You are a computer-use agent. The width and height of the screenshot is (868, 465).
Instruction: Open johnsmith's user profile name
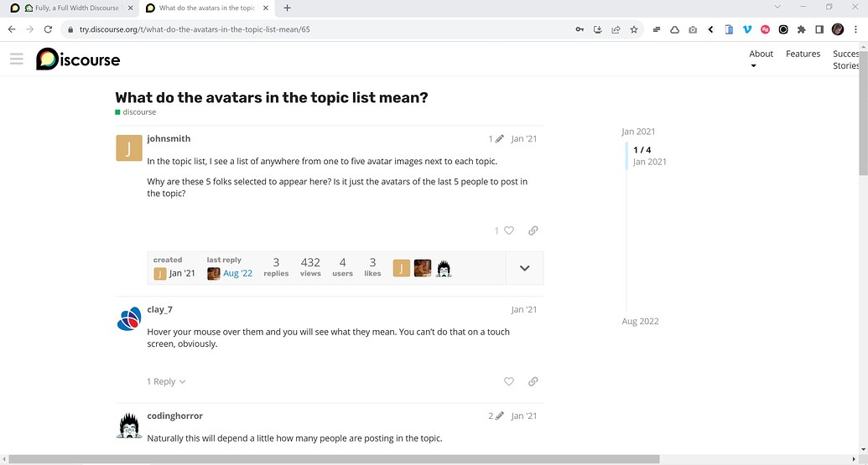(169, 138)
